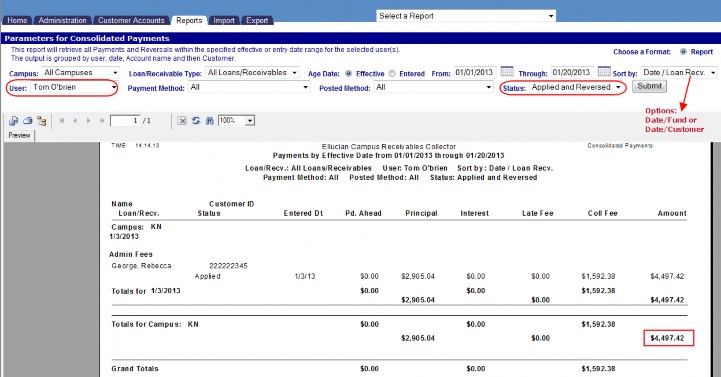Open the Status dropdown

click(577, 87)
